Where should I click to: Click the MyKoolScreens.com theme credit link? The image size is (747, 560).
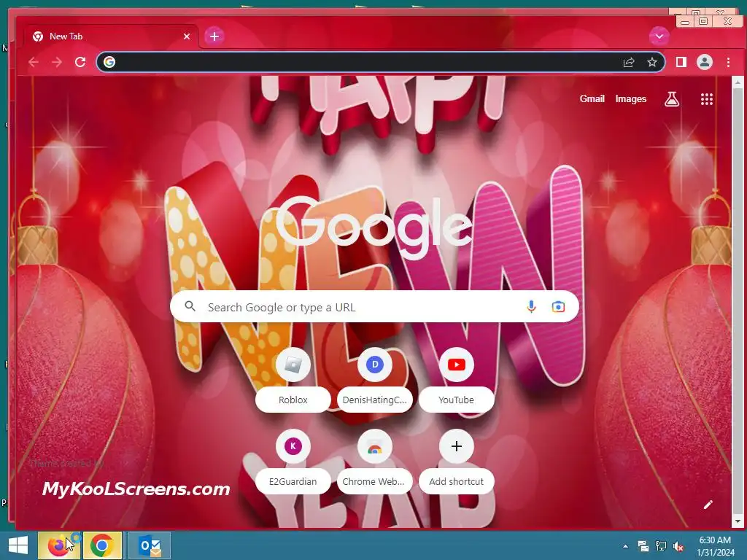(136, 489)
